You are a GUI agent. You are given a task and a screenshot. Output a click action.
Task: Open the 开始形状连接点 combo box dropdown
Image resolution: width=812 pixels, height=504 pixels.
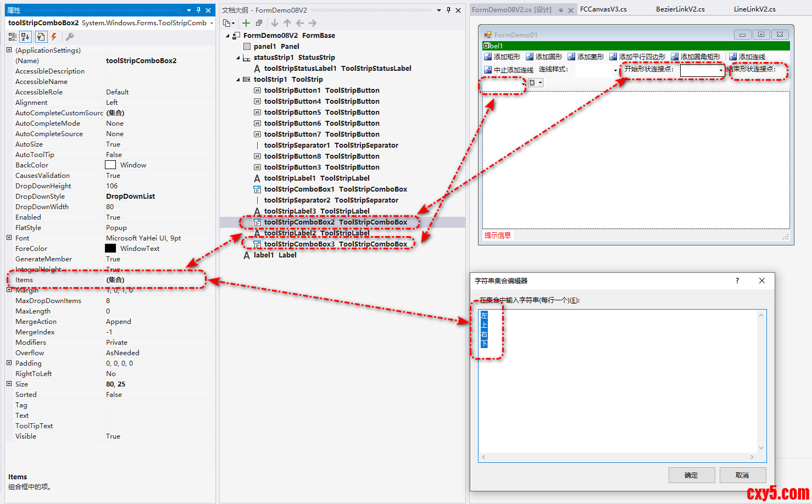[x=721, y=70]
